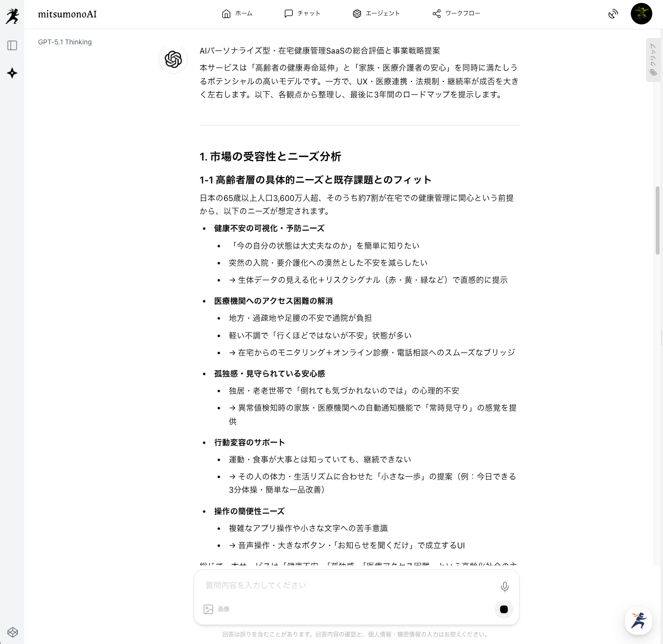This screenshot has width=663, height=644.
Task: Click the cube icon at sidebar bottom
Action: coord(13,632)
